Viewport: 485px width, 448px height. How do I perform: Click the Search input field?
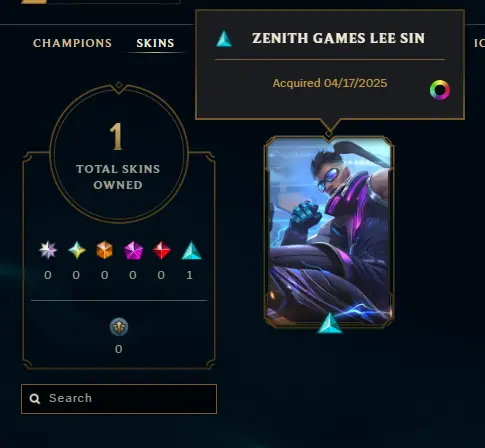[x=119, y=399]
